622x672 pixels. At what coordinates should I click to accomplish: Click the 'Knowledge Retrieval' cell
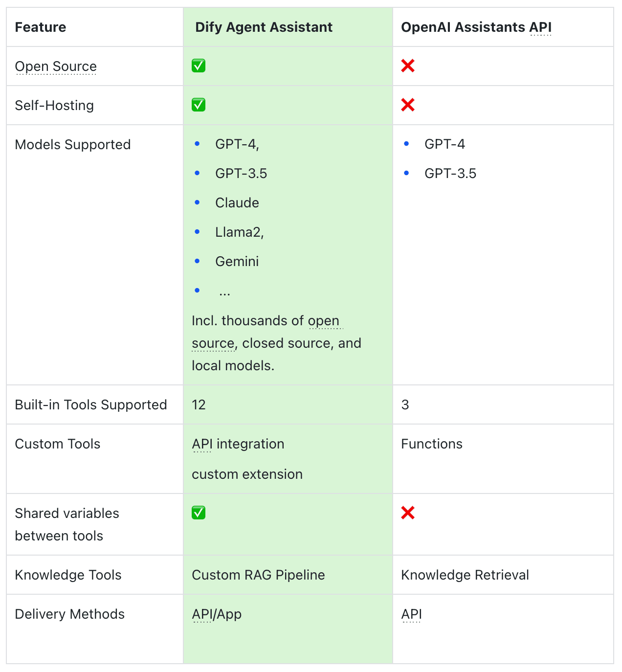tap(465, 575)
